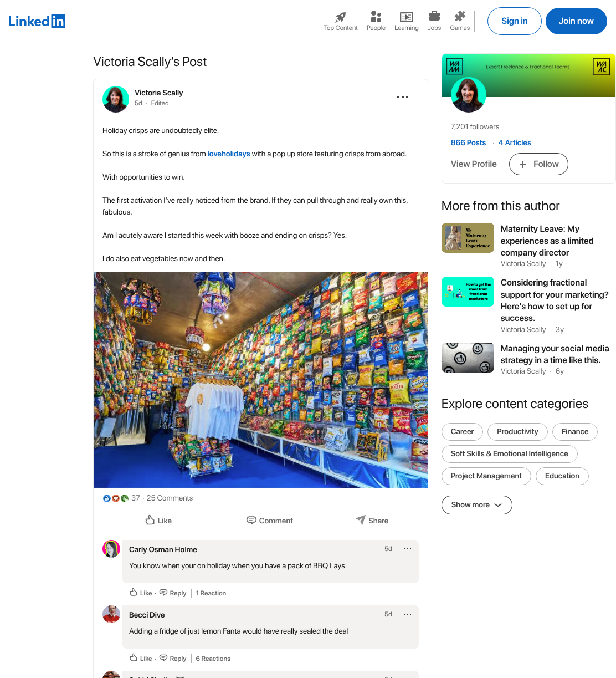Read Considering fractional support article
This screenshot has width=616, height=678.
tap(555, 300)
